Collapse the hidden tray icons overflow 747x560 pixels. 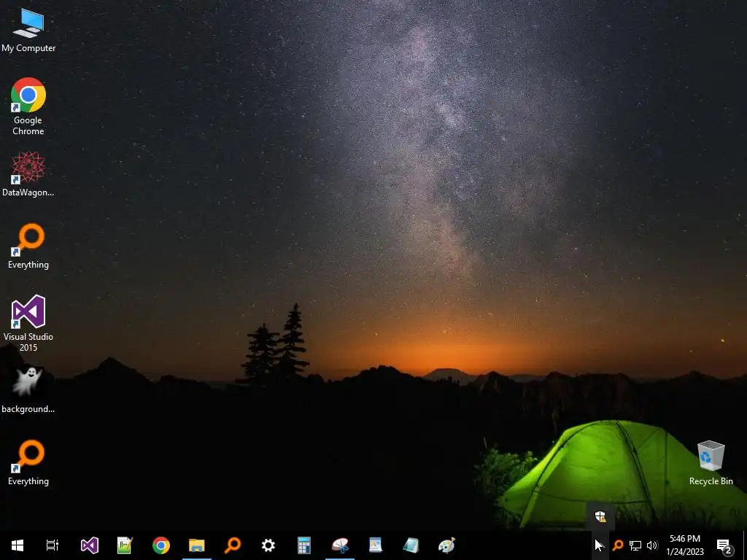[x=600, y=545]
